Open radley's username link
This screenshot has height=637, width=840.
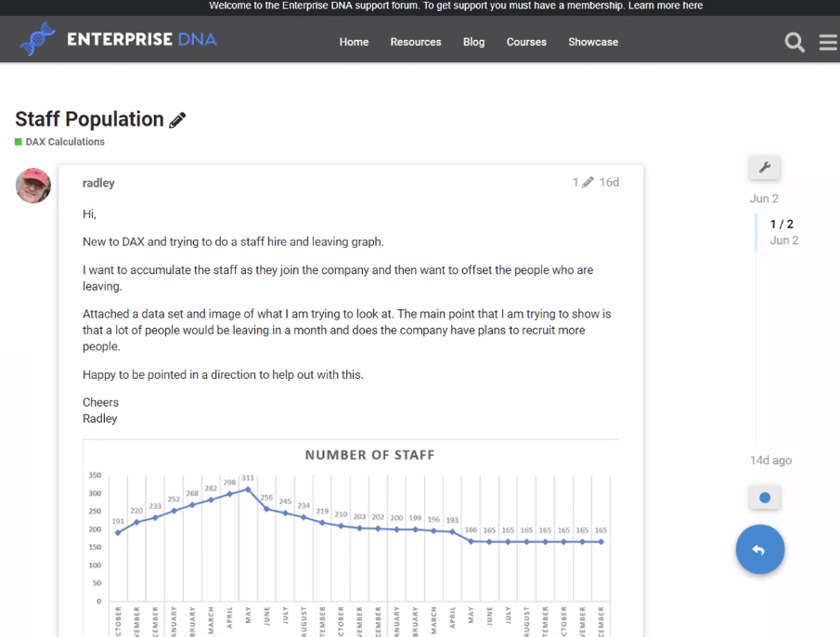pos(98,183)
